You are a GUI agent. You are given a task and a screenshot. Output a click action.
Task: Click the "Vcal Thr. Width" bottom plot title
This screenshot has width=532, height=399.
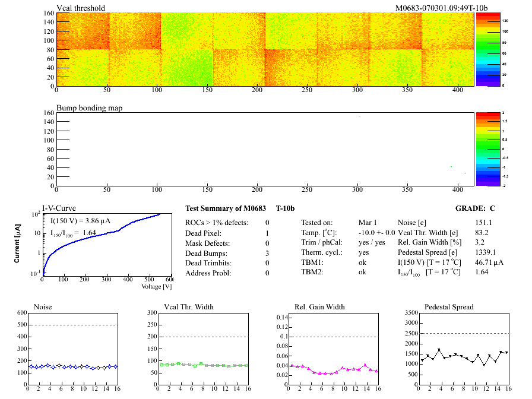click(x=189, y=307)
